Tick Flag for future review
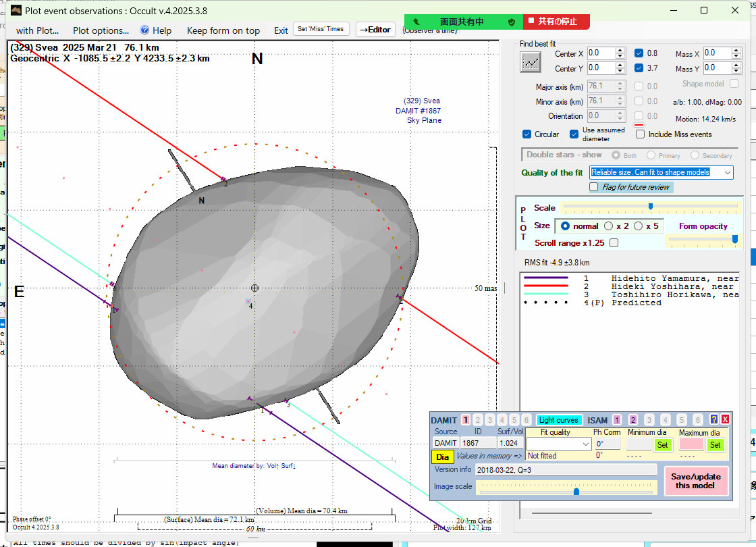 pos(594,187)
